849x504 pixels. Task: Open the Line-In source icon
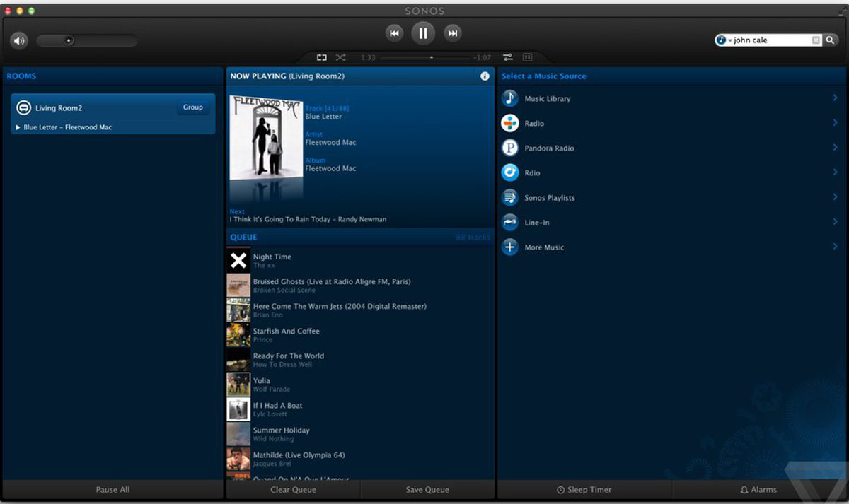click(510, 223)
